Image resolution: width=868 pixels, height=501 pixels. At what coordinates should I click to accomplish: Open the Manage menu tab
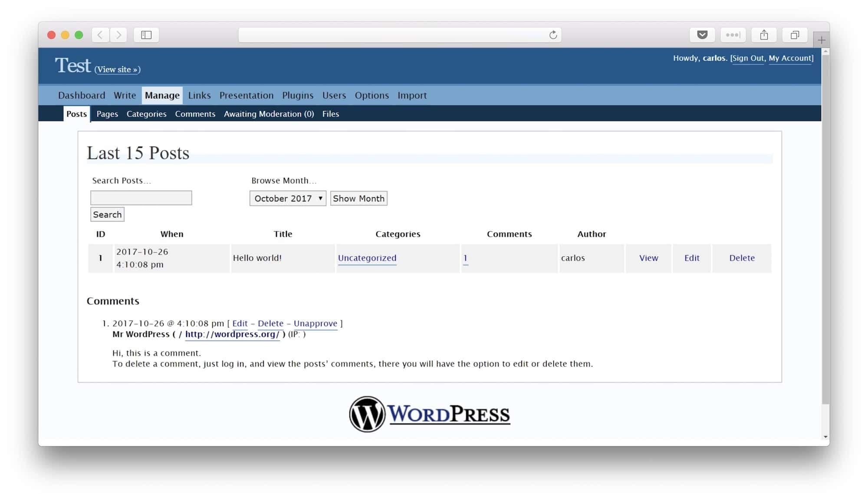[x=162, y=95]
